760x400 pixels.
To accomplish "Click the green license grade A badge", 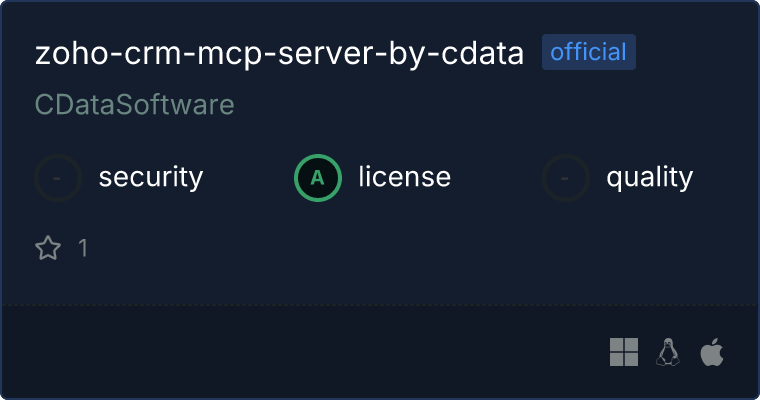I will click(x=317, y=178).
